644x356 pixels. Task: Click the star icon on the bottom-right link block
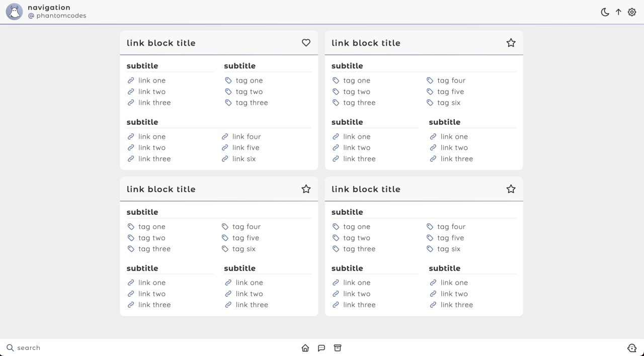pos(511,189)
